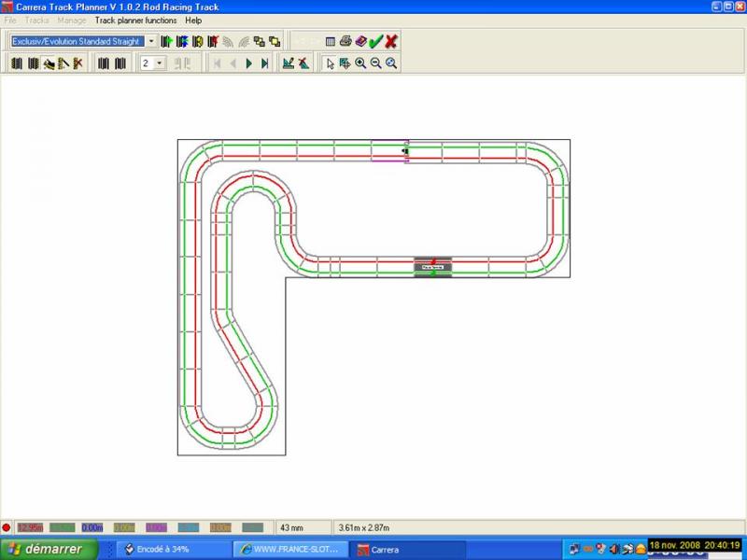Click the zoom in magnifier icon
The width and height of the screenshot is (747, 560).
[360, 63]
